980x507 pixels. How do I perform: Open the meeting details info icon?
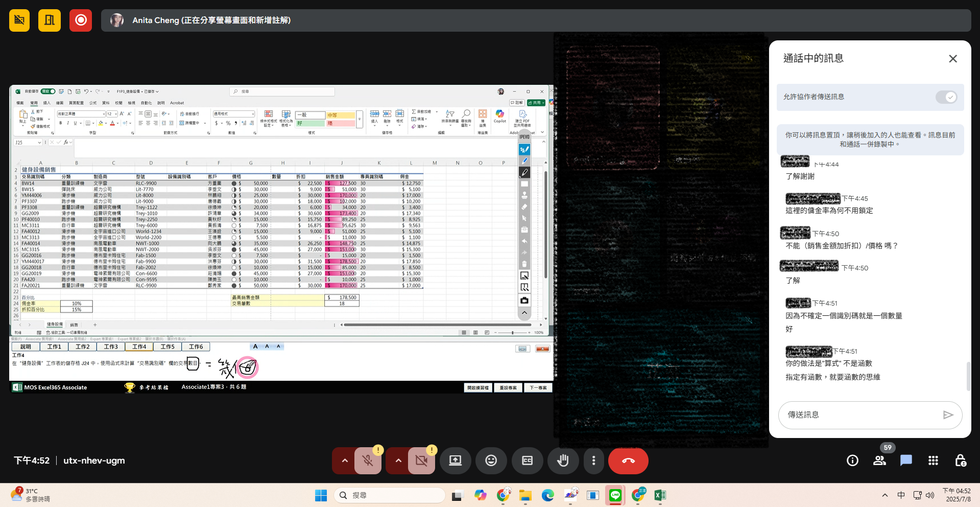[852, 460]
